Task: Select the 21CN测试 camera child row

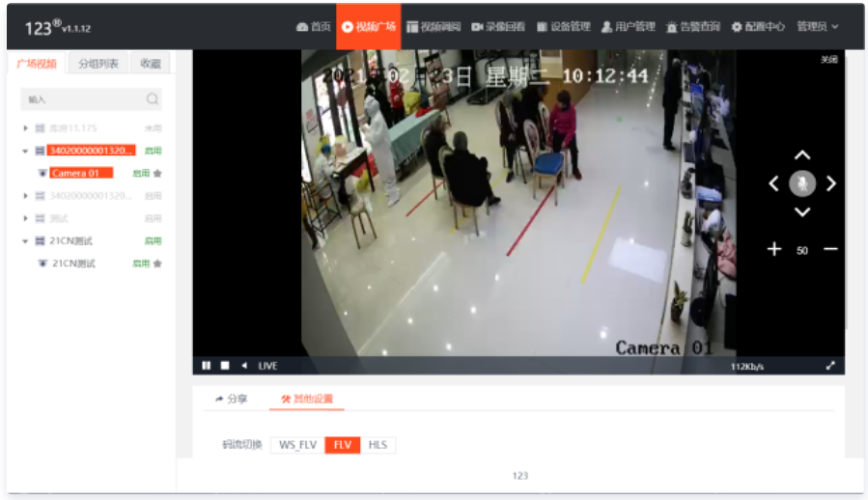Action: (x=73, y=264)
